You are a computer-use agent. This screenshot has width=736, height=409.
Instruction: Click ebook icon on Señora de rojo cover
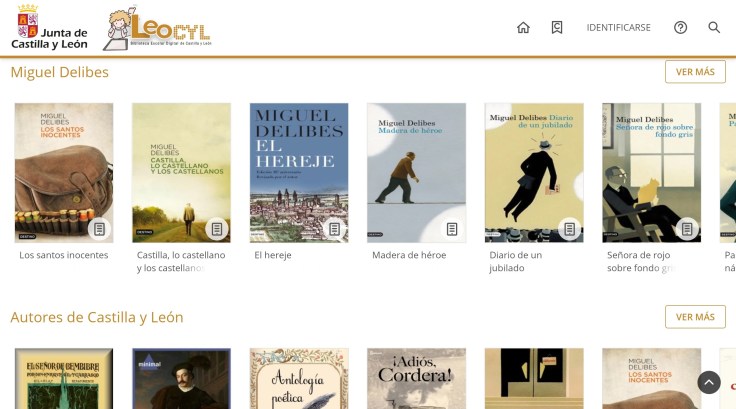pos(687,229)
